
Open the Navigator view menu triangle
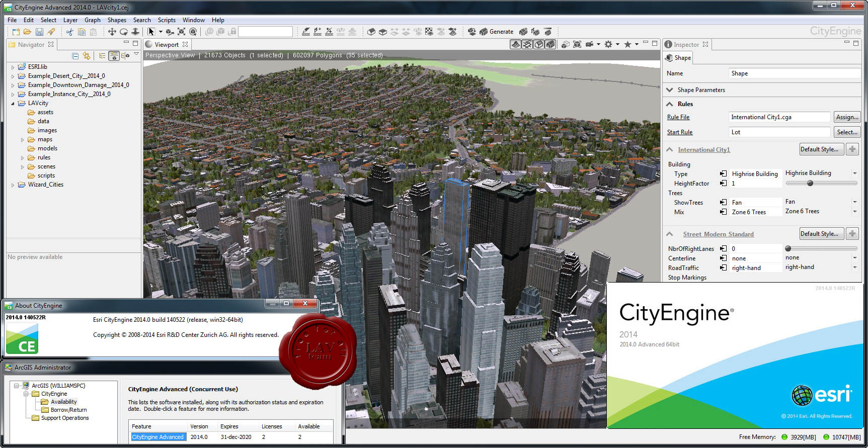(x=136, y=54)
